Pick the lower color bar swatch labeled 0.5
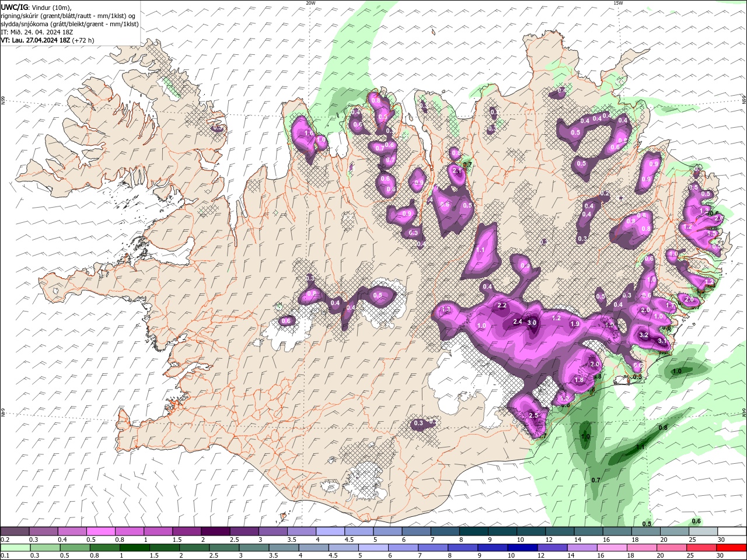Image resolution: width=747 pixels, height=560 pixels. pyautogui.click(x=75, y=548)
